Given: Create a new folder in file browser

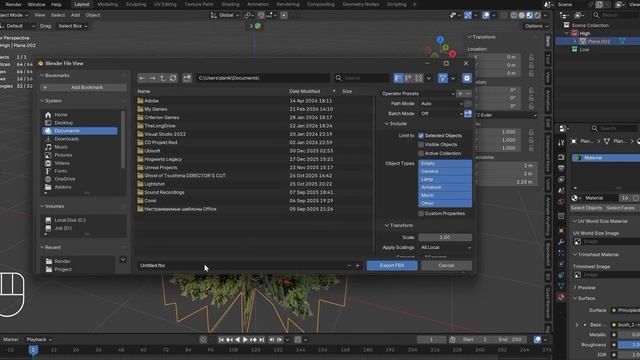Looking at the screenshot, I should pos(187,78).
